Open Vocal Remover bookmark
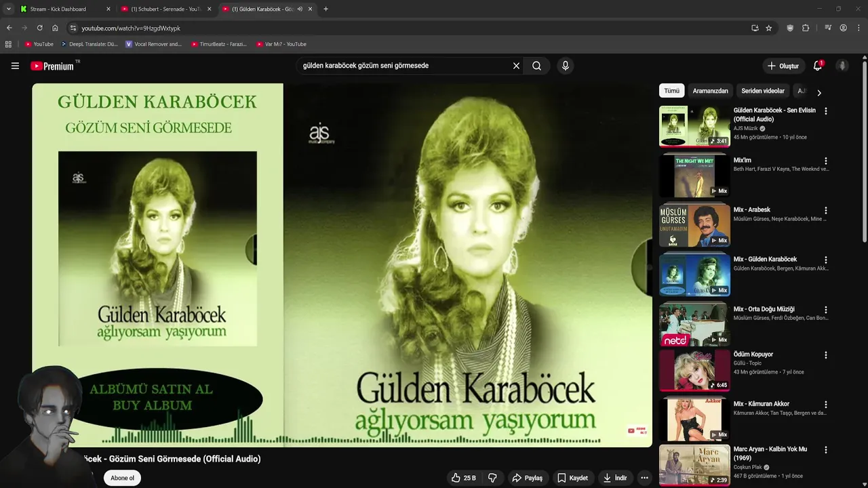The image size is (868, 488). pos(153,44)
